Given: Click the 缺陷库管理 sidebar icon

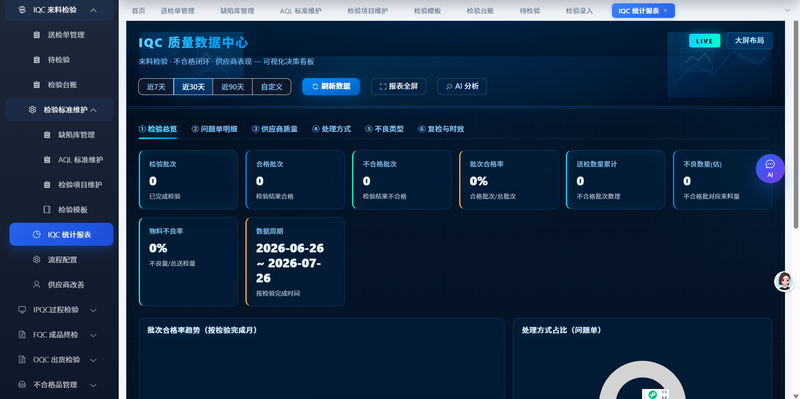Looking at the screenshot, I should [x=47, y=135].
